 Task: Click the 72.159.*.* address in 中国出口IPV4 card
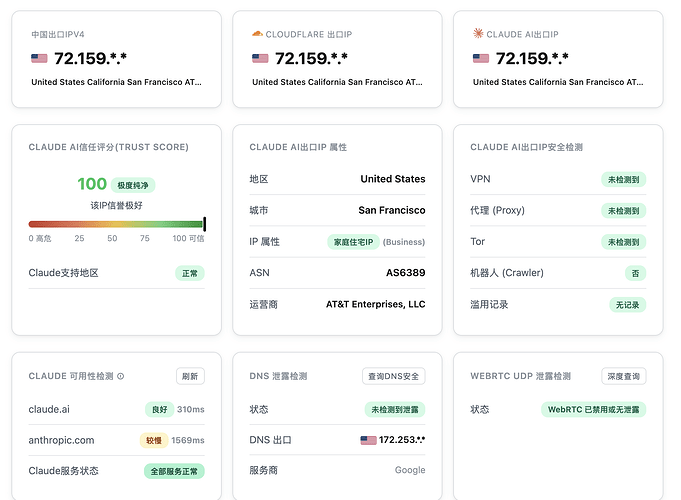90,58
